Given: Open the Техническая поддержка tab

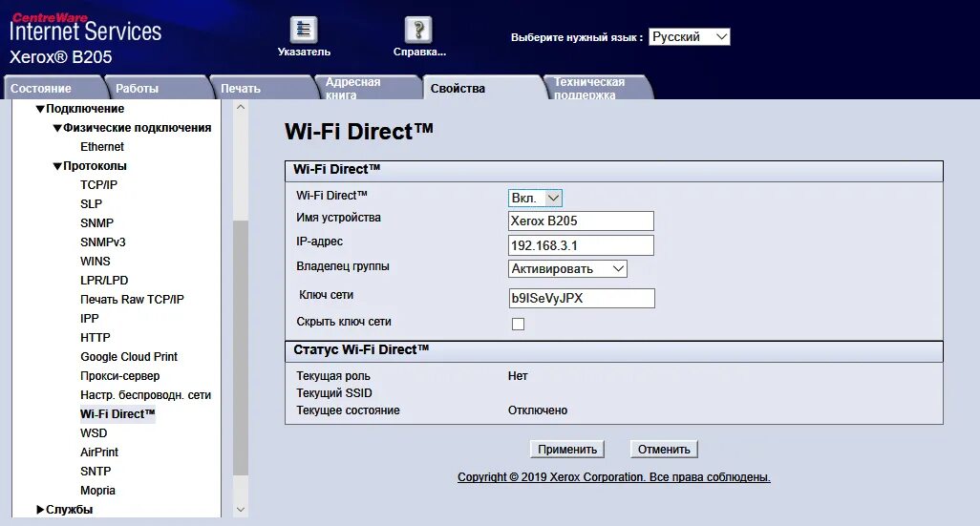Looking at the screenshot, I should coord(597,88).
